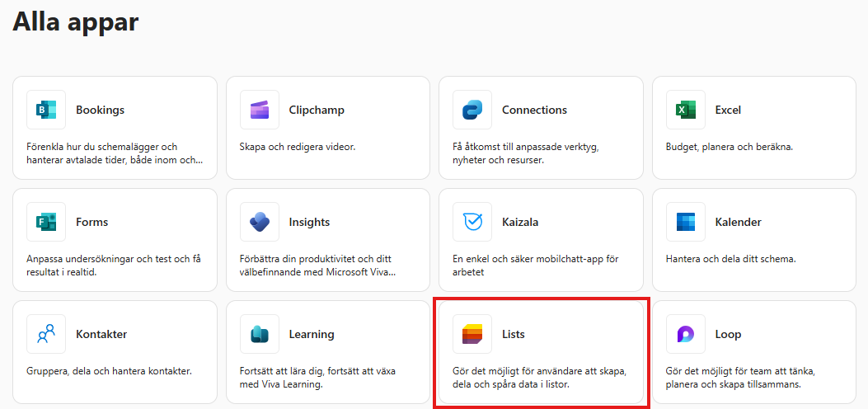
Task: Open the Viva Learning icon
Action: coord(260,334)
